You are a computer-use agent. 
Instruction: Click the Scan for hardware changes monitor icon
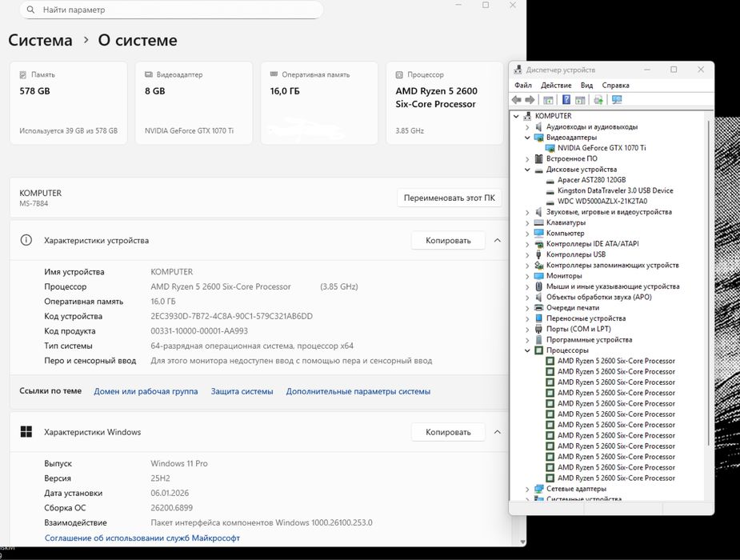[x=617, y=99]
